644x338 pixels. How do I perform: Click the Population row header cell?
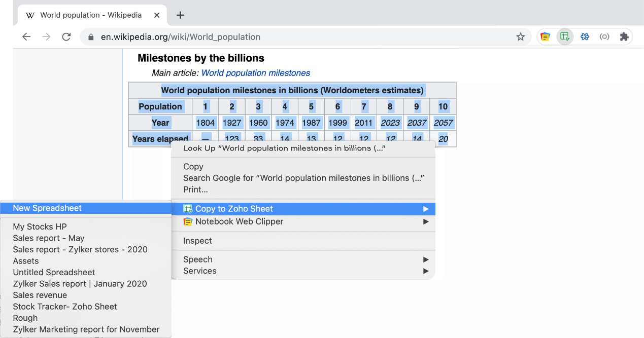click(160, 106)
